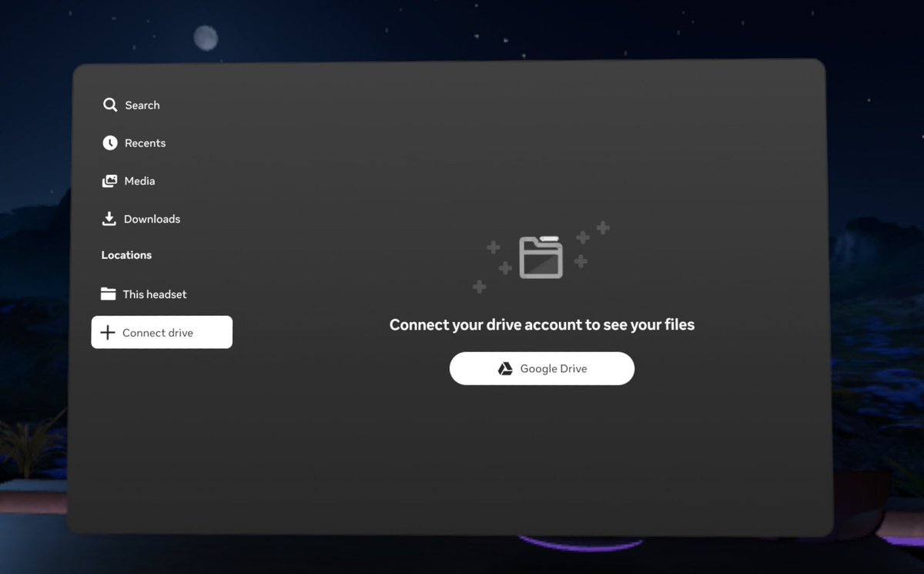Click the Locations section label
The image size is (924, 574).
coord(126,254)
